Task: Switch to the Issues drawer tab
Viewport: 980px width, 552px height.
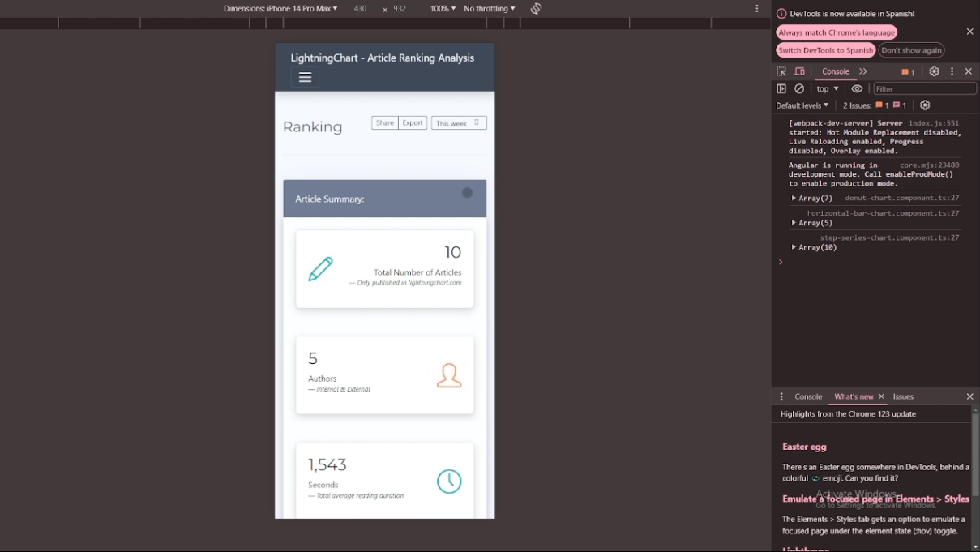Action: (x=903, y=396)
